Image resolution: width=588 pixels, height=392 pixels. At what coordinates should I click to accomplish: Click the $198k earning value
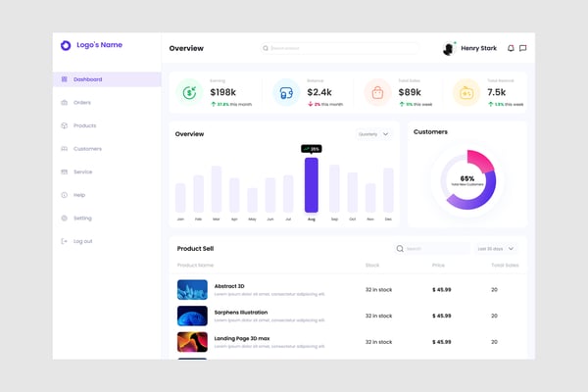[223, 92]
